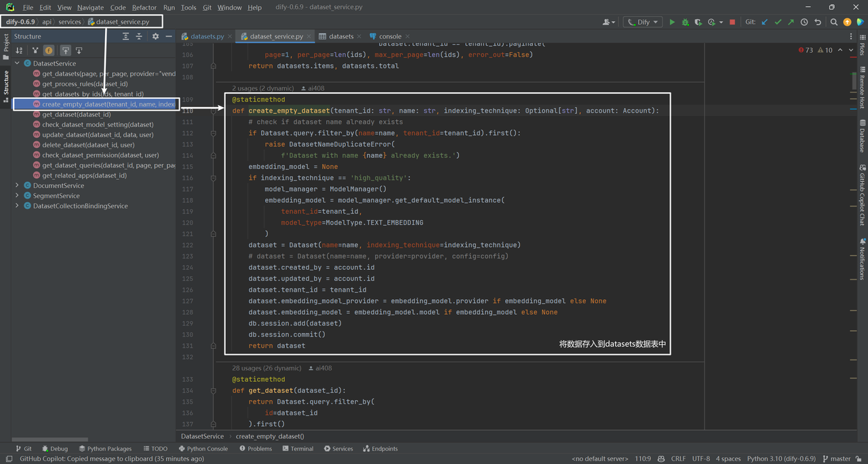Open Structure panel settings gear
The height and width of the screenshot is (464, 868).
coord(155,36)
